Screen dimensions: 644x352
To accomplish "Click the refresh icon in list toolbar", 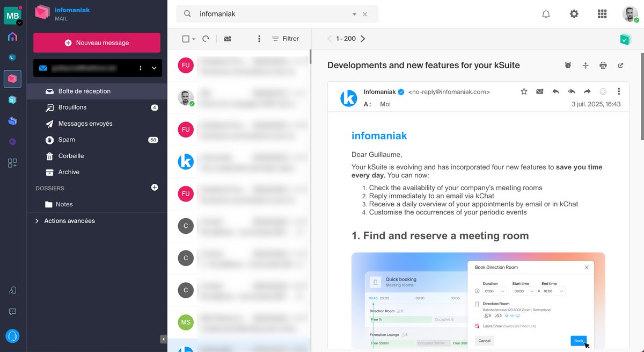I will [x=206, y=39].
